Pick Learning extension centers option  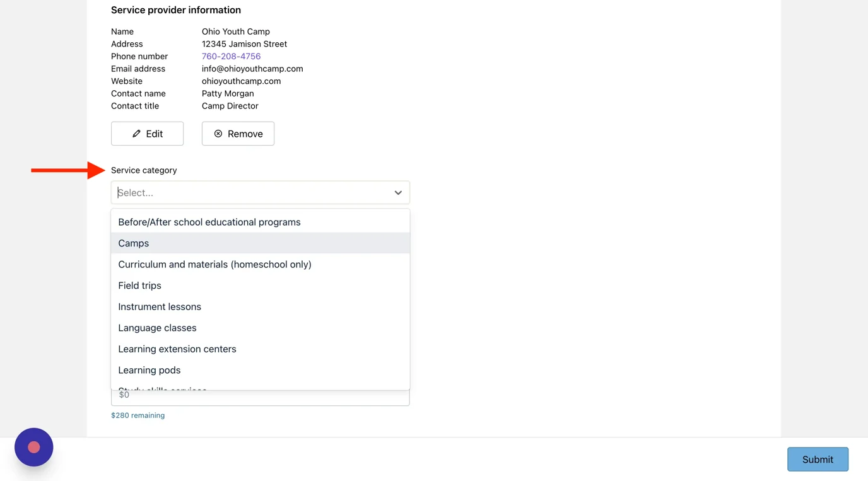coord(261,349)
